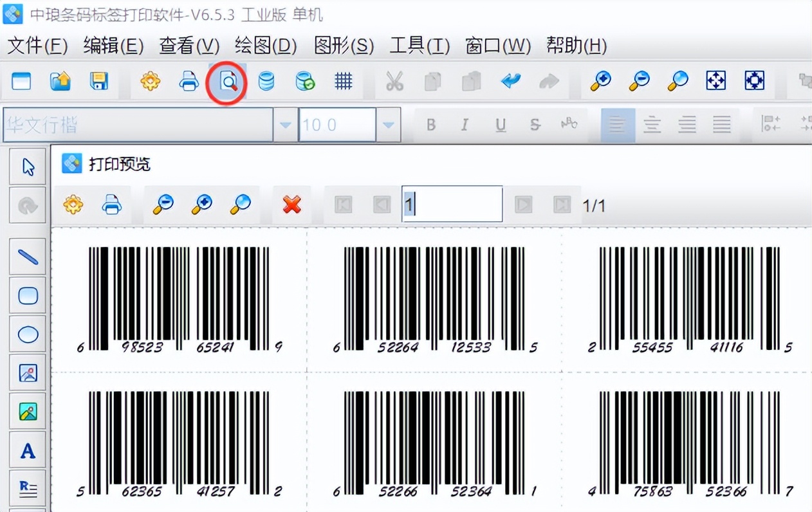Image resolution: width=812 pixels, height=512 pixels.
Task: Go to previous preview page
Action: (382, 205)
